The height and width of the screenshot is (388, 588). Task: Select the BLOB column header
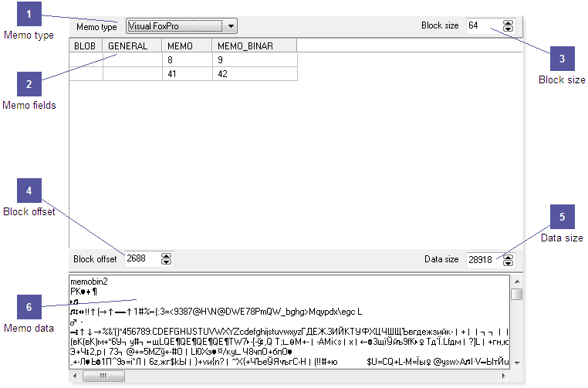(86, 46)
